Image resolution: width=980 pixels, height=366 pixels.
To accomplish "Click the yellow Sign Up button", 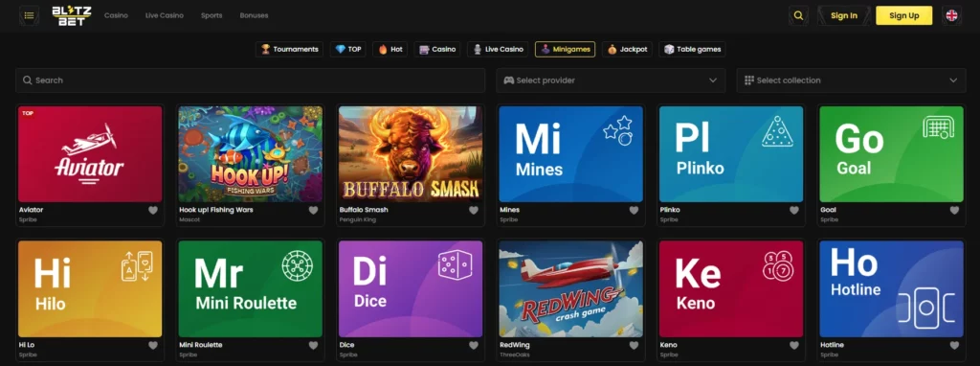I will (x=903, y=15).
